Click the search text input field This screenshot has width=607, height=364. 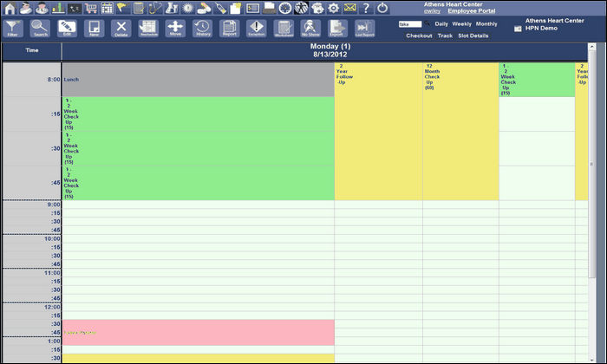coord(409,24)
